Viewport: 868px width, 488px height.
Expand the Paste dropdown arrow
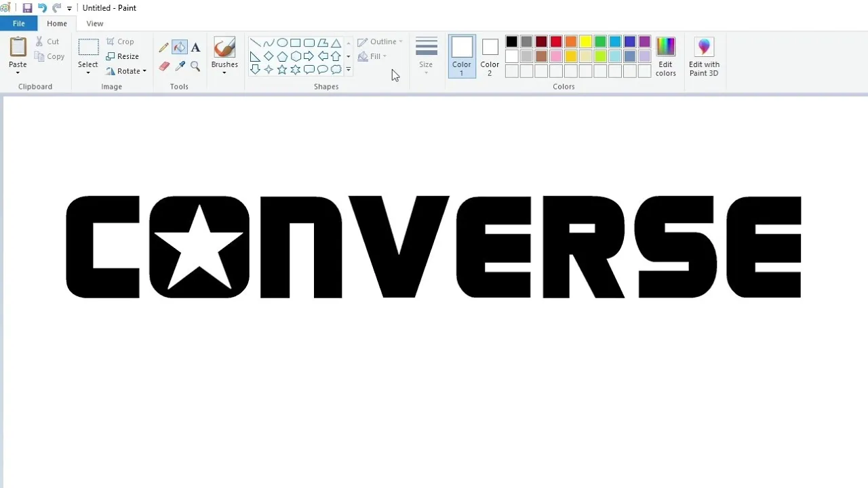point(18,73)
